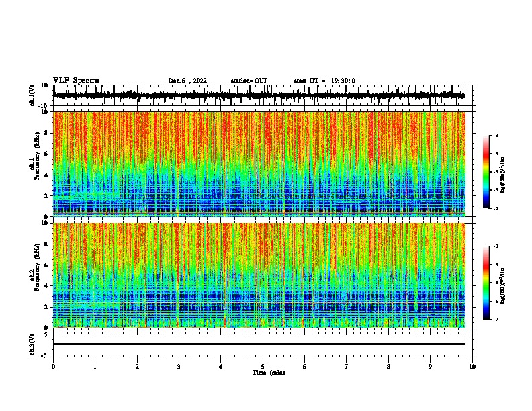Click the 4 tick label on Time axis

221,367
